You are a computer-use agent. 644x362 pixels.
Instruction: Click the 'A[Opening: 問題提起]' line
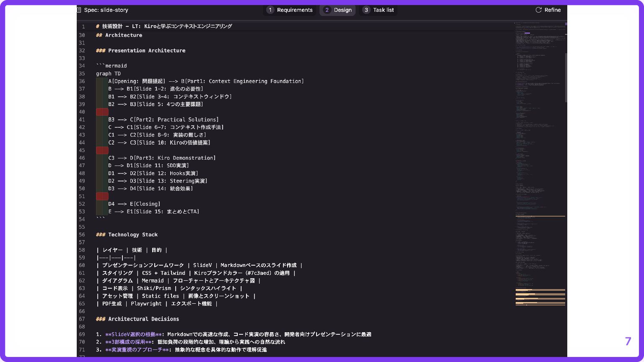click(x=206, y=81)
